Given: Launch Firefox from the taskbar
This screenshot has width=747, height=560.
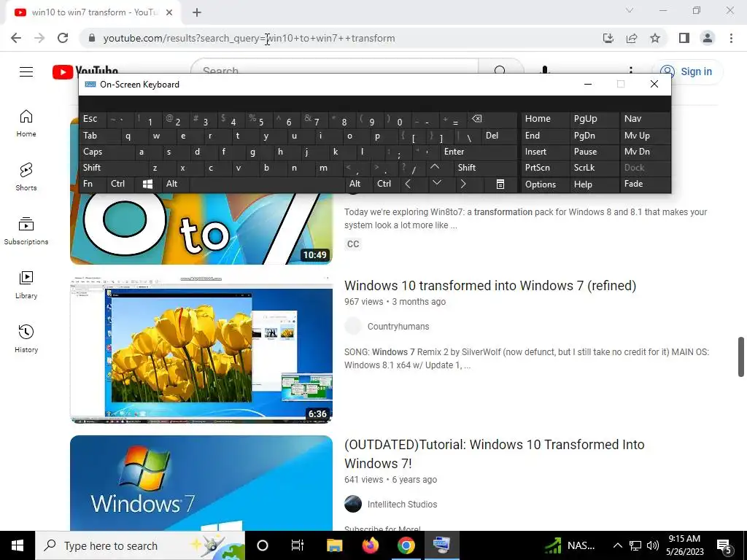Looking at the screenshot, I should pyautogui.click(x=370, y=545).
